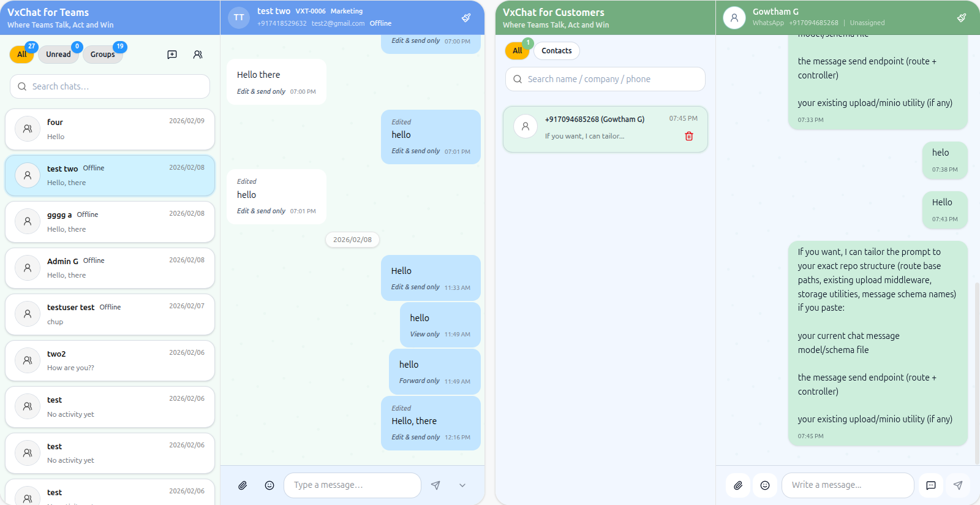Focus the Search name / company / phone field
The image size is (980, 505).
tap(605, 79)
